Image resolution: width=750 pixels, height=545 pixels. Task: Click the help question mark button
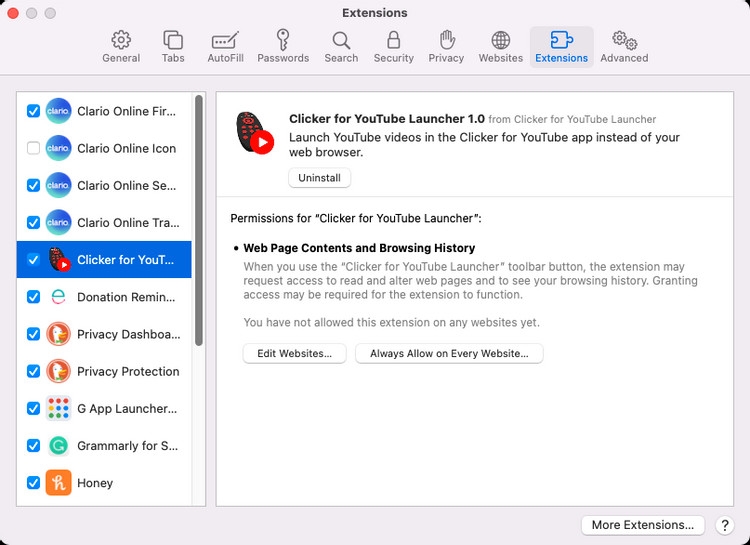pyautogui.click(x=725, y=525)
